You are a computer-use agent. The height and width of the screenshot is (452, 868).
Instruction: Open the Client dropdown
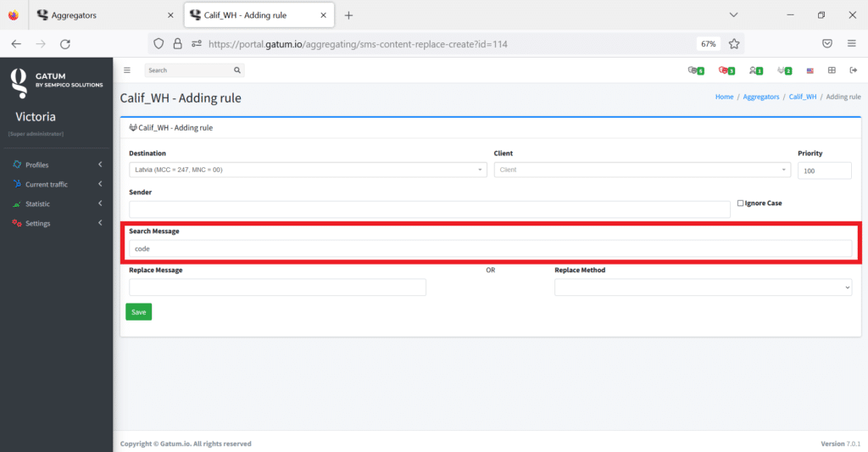pyautogui.click(x=643, y=170)
